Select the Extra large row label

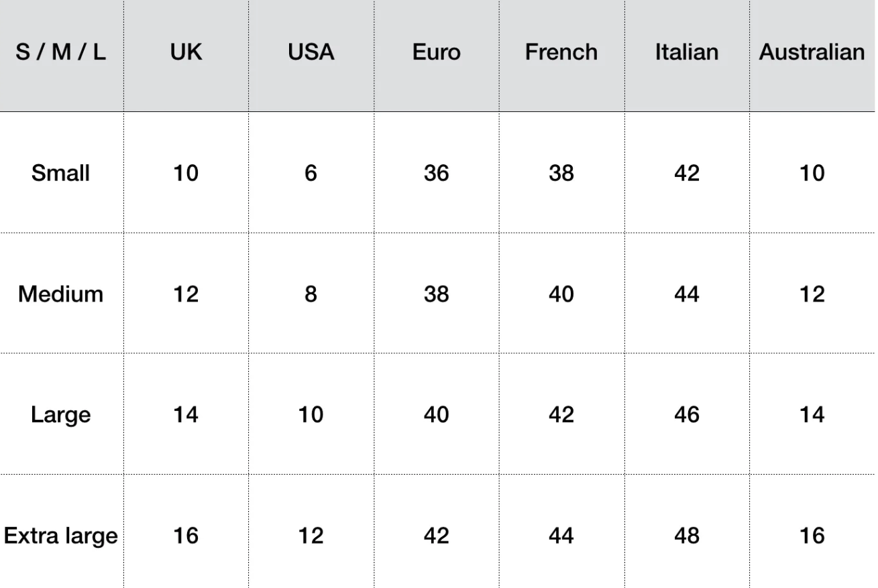pyautogui.click(x=62, y=536)
